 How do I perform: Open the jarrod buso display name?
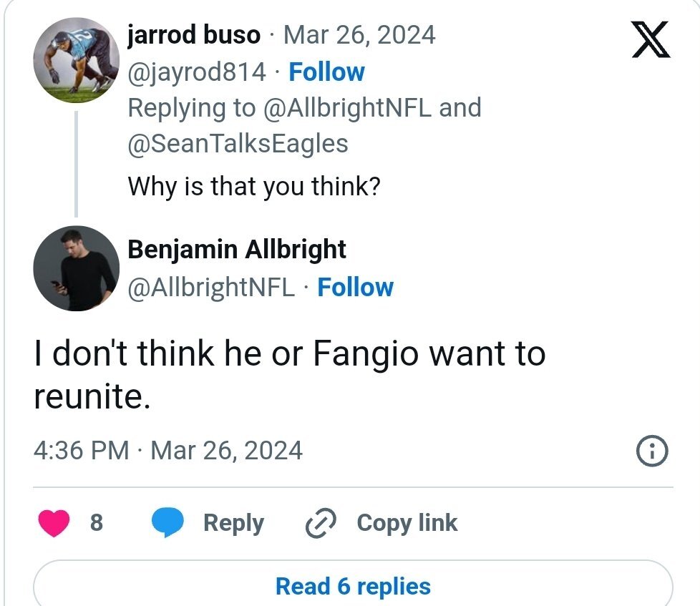point(193,35)
